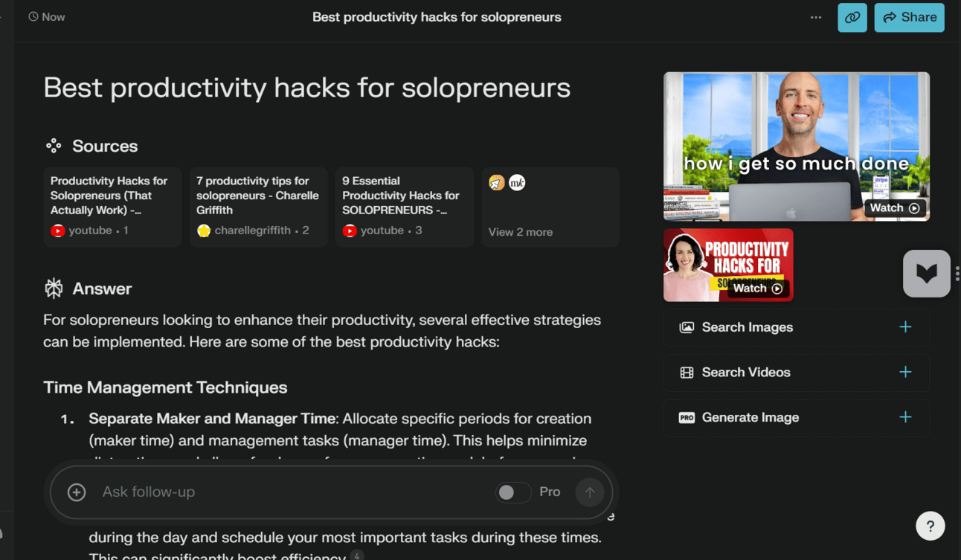Open the question mark help button
This screenshot has width=961, height=560.
(x=930, y=527)
